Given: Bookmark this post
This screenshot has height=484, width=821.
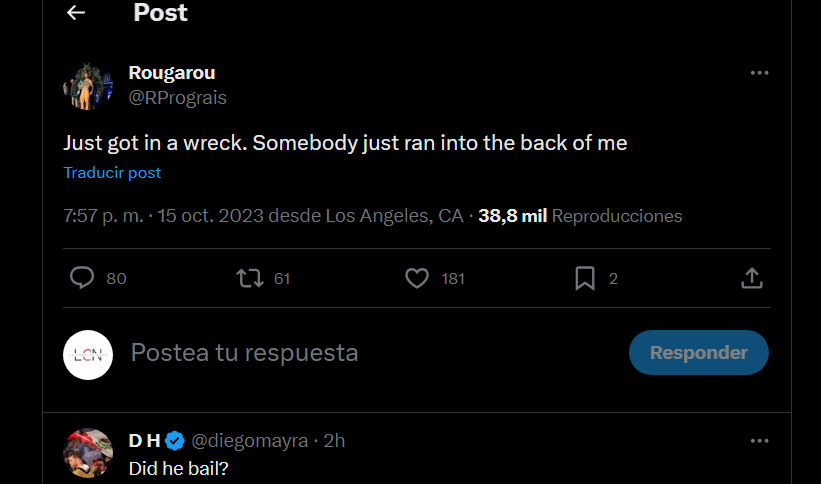Looking at the screenshot, I should click(x=585, y=278).
